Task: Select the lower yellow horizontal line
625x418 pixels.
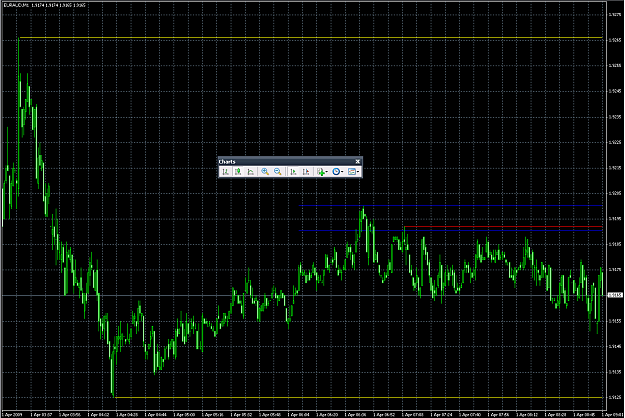Action: pyautogui.click(x=358, y=397)
